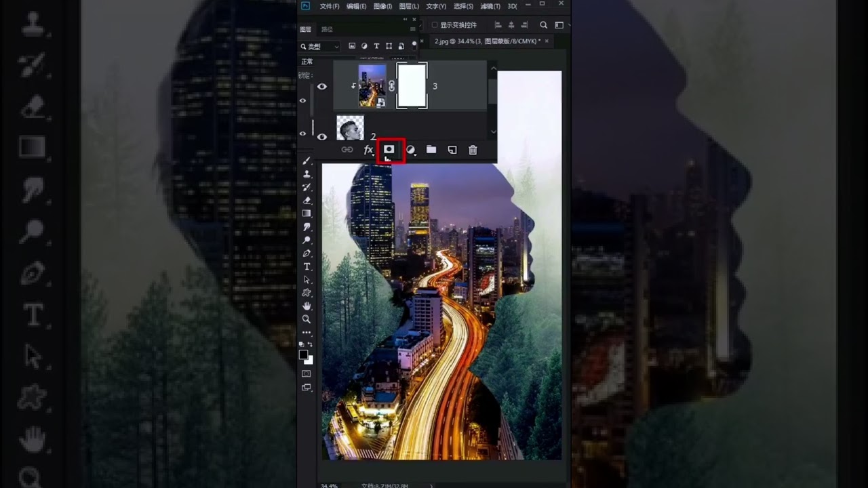Turn layer filtering switch on or off
This screenshot has height=488, width=868.
coord(414,45)
